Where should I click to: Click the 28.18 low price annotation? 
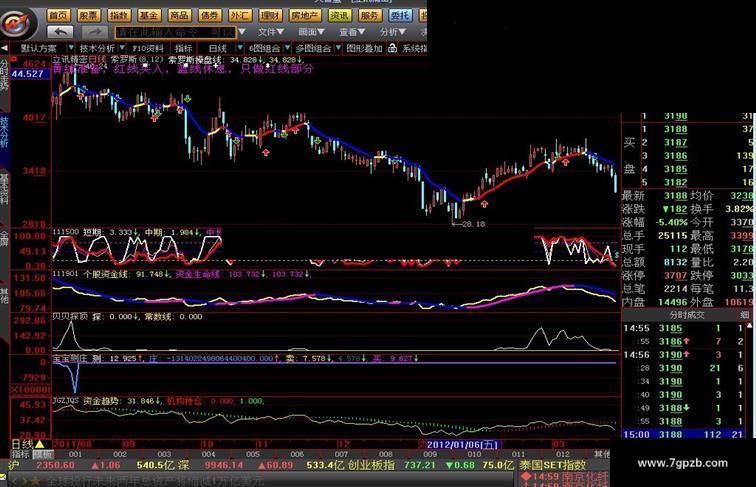[x=473, y=224]
